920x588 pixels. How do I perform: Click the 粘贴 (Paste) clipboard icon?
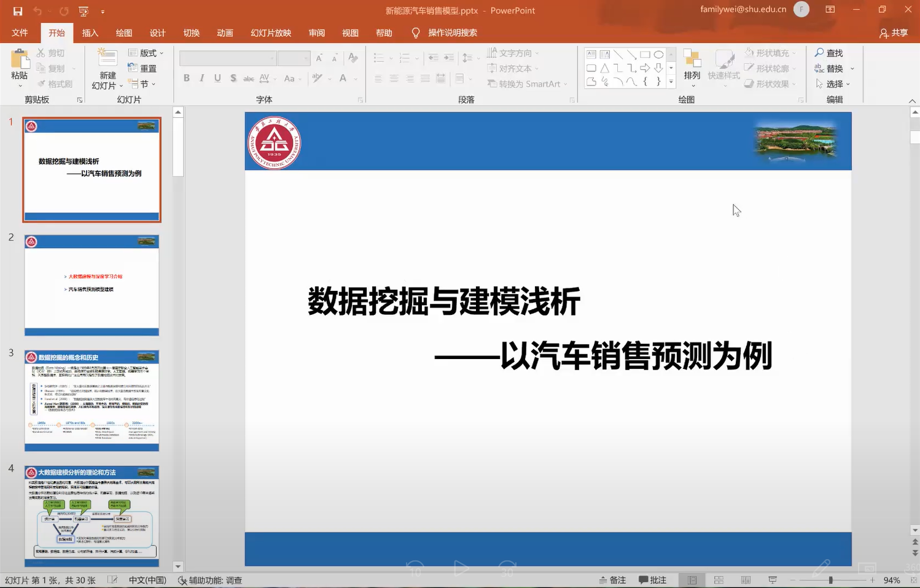pos(20,61)
